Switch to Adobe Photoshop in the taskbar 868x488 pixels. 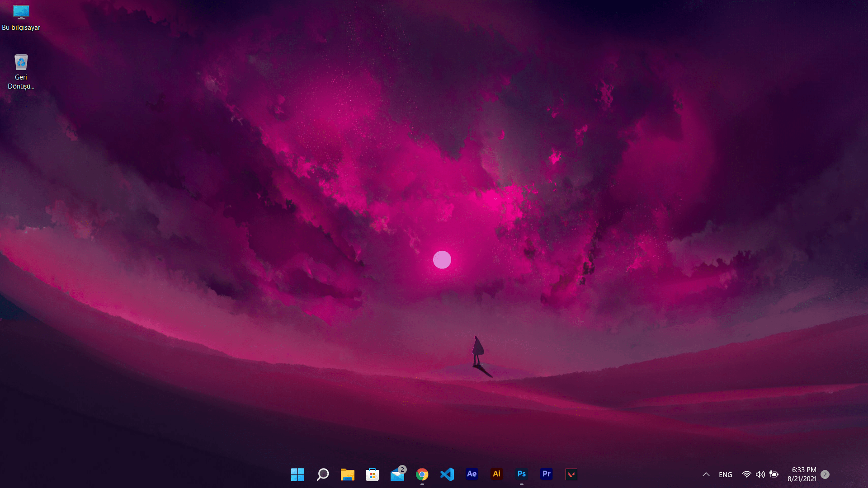tap(522, 474)
